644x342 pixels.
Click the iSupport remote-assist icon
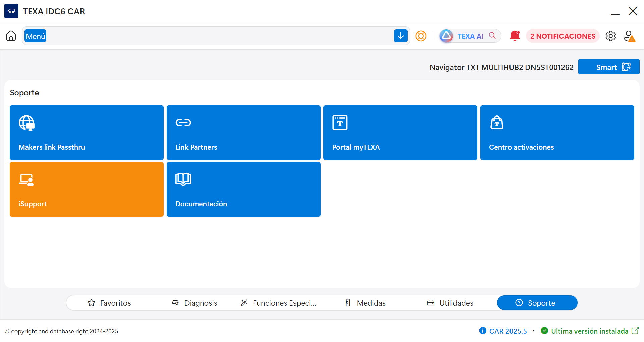[x=26, y=180]
